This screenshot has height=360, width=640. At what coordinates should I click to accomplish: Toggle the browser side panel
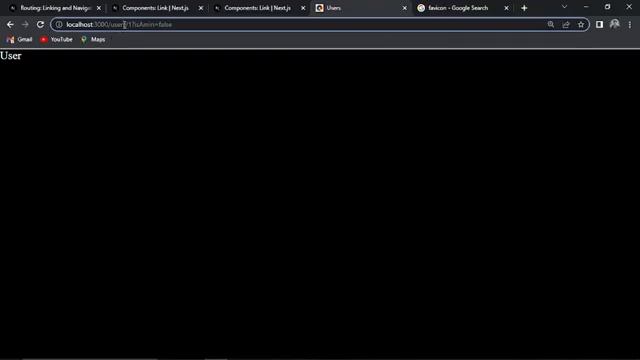click(599, 24)
